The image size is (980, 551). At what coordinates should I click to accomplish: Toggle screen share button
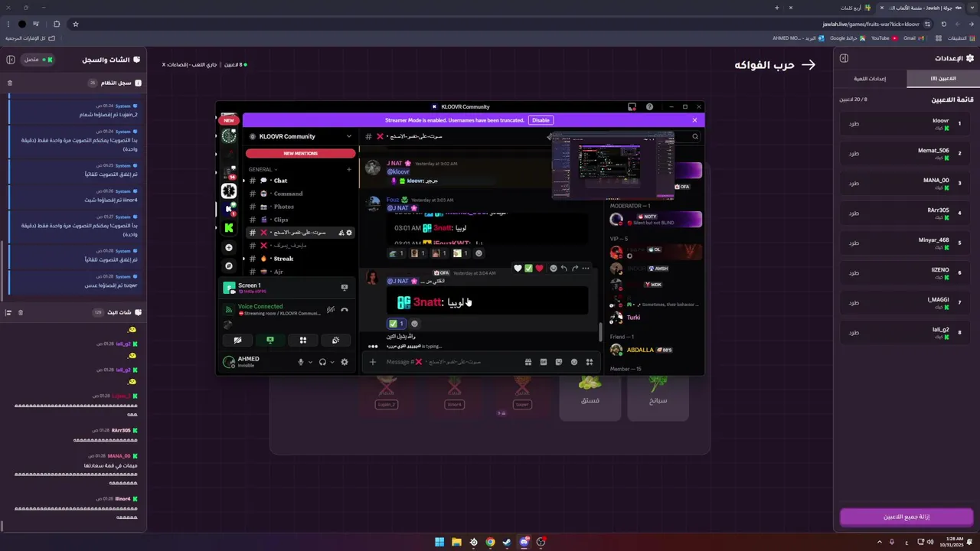[270, 340]
